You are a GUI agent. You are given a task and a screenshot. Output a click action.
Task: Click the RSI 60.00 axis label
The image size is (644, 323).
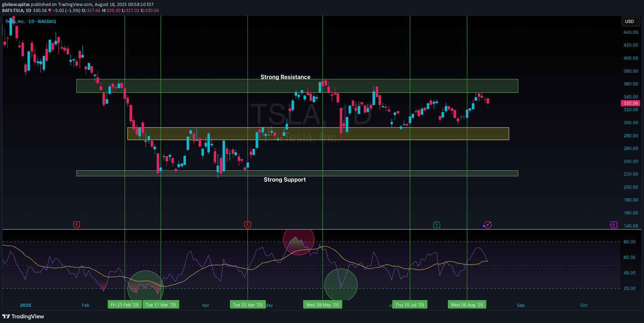pyautogui.click(x=630, y=257)
